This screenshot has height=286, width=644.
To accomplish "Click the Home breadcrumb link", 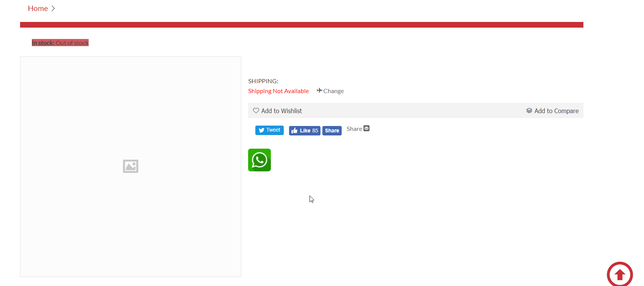I will pos(38,8).
